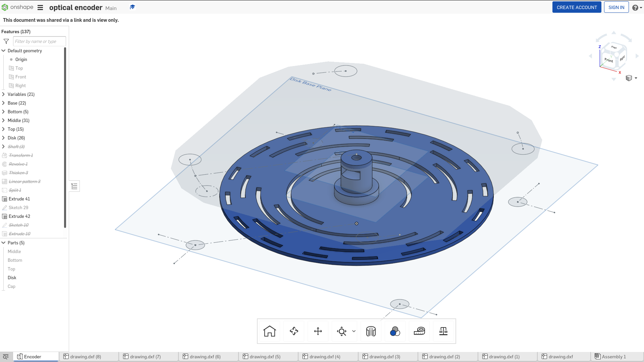644x362 pixels.
Task: Click the CREATE ACCOUNT button
Action: point(577,7)
